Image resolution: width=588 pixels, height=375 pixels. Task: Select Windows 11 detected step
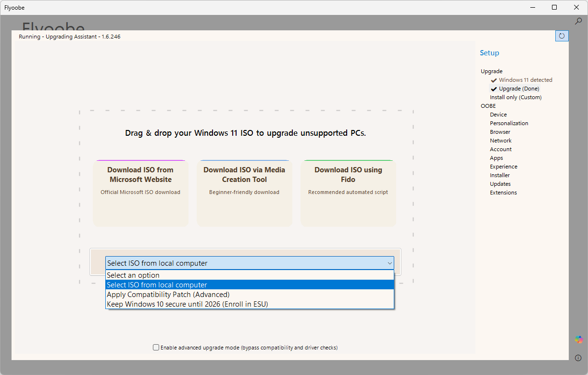(525, 80)
